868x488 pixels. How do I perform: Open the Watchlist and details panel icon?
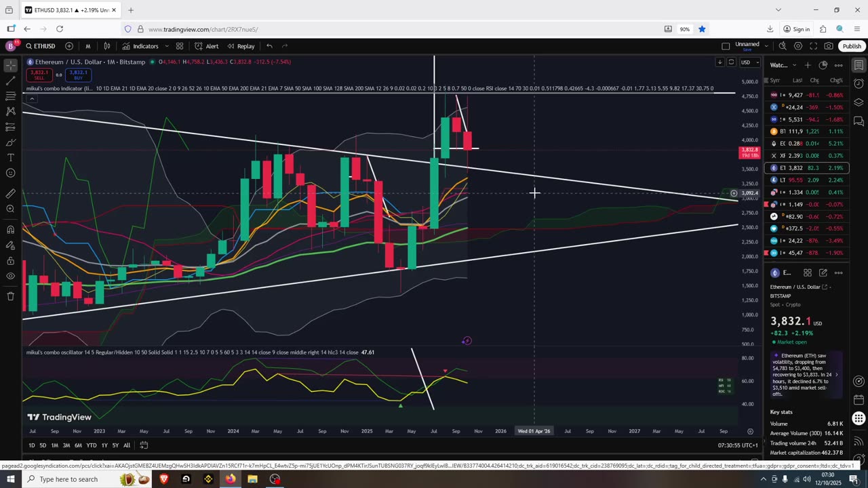pyautogui.click(x=859, y=65)
